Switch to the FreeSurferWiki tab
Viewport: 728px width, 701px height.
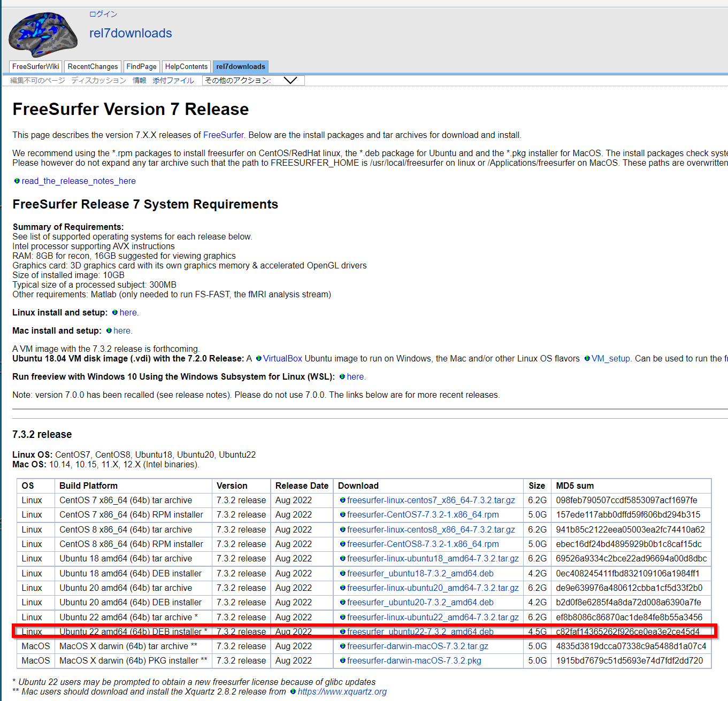pos(36,66)
